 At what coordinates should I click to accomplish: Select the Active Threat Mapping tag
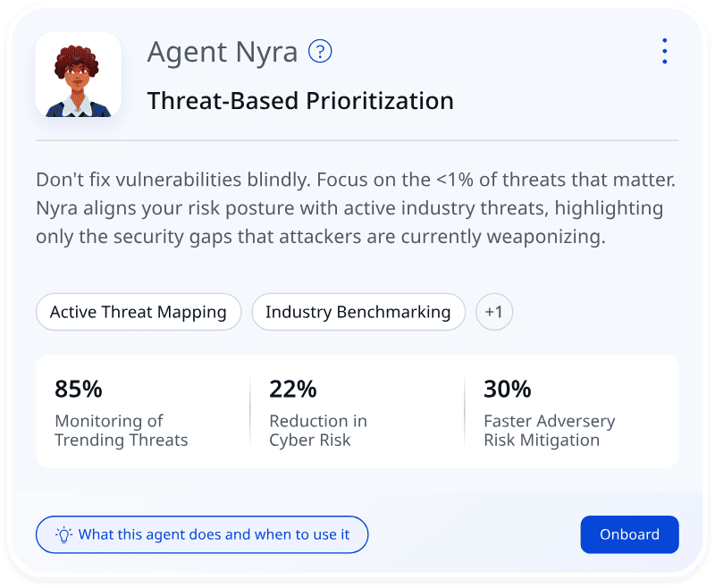(x=139, y=313)
